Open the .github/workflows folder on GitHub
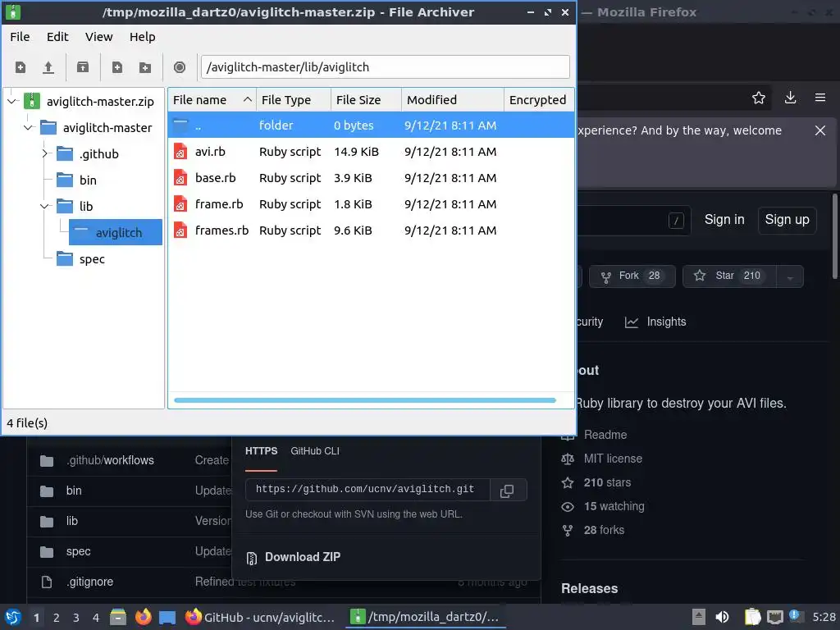The height and width of the screenshot is (630, 840). 110,461
